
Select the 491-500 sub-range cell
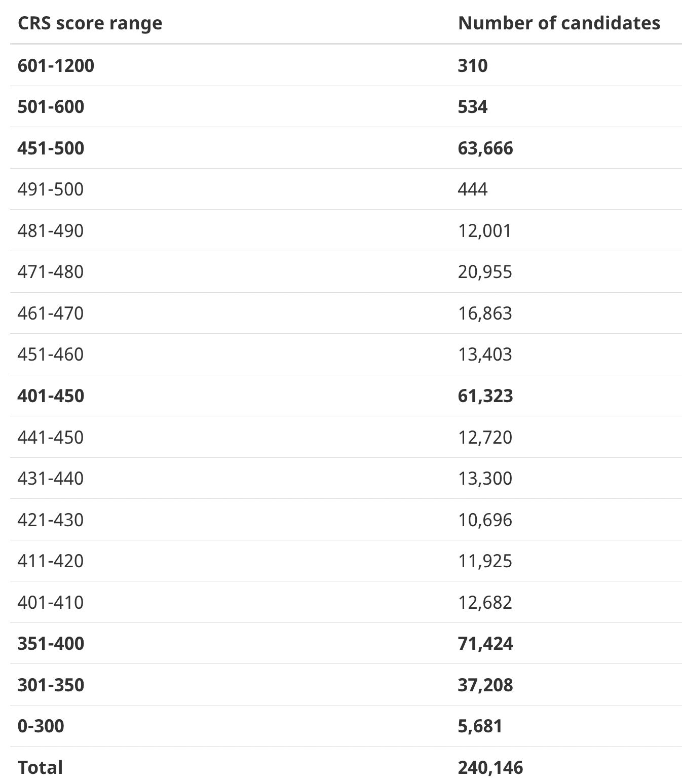click(x=50, y=189)
